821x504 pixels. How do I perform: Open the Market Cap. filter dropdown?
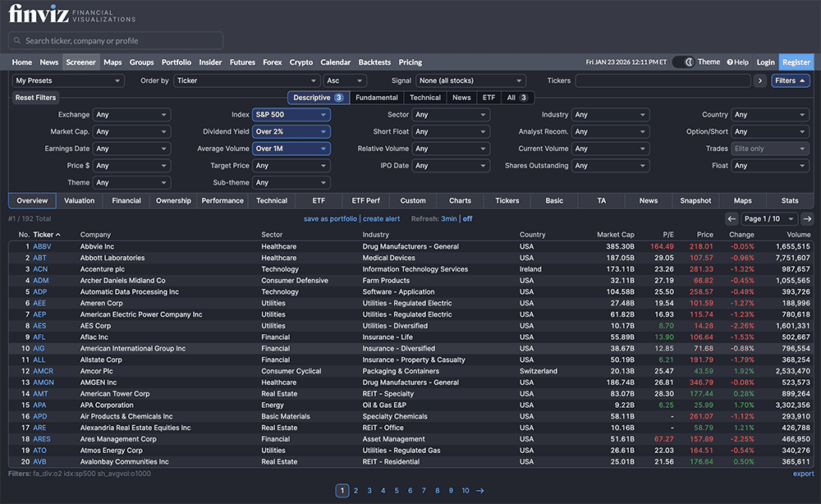click(131, 131)
